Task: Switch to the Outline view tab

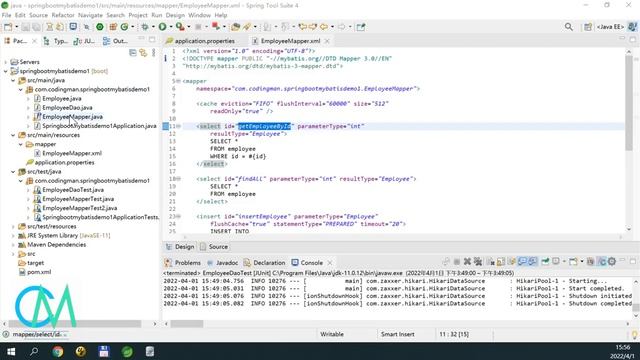Action: pos(116,41)
